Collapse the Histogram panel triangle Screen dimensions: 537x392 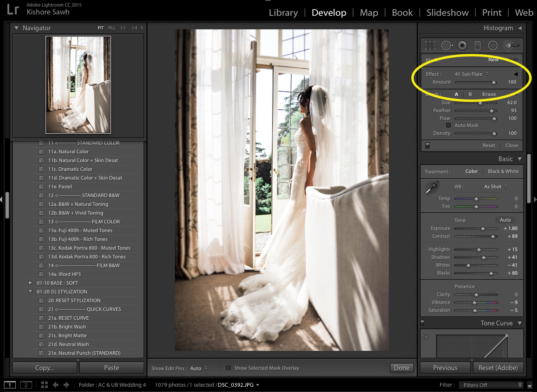click(519, 28)
